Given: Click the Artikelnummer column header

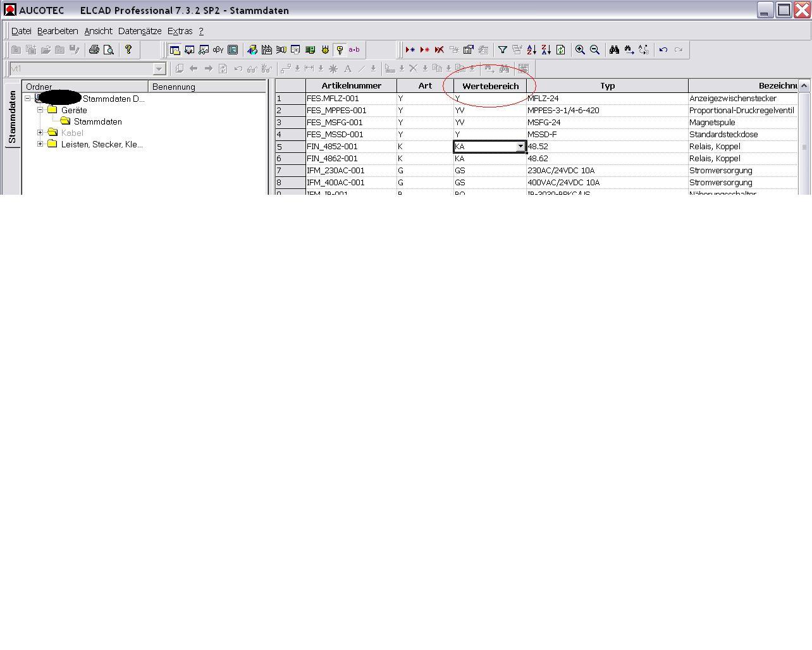Looking at the screenshot, I should point(351,85).
